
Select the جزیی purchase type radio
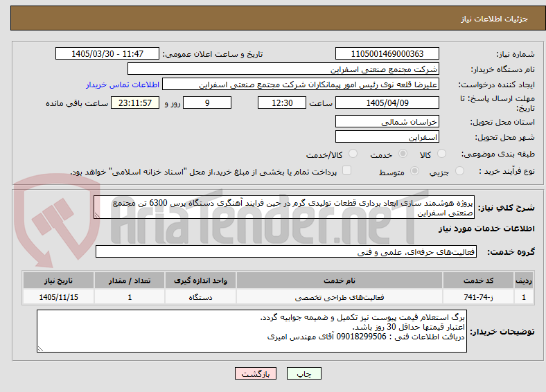(x=459, y=171)
